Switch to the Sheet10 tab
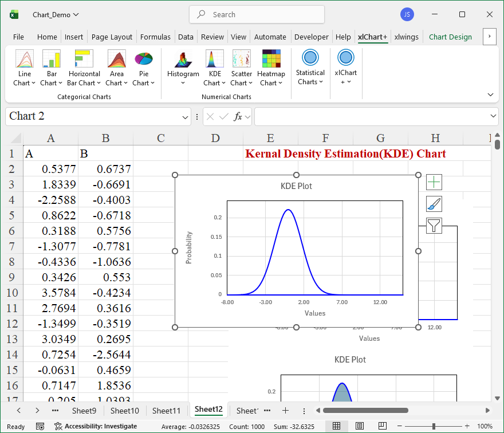 (124, 410)
